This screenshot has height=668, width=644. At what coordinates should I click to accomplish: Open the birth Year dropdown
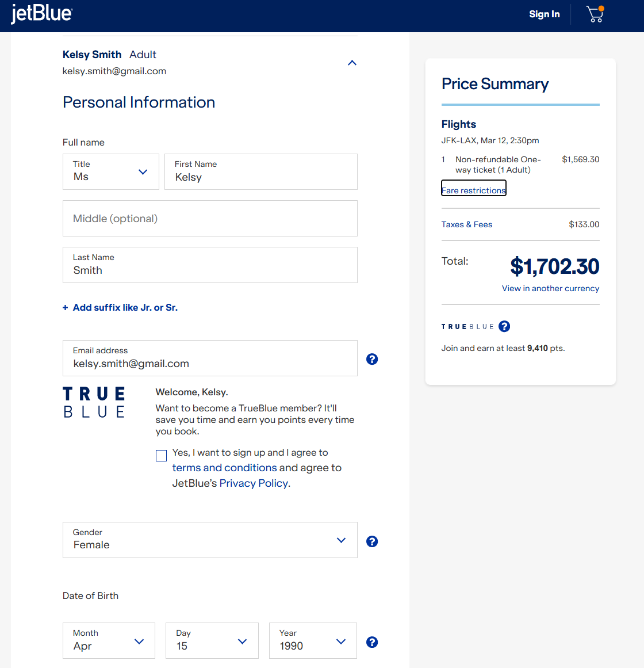pyautogui.click(x=313, y=640)
